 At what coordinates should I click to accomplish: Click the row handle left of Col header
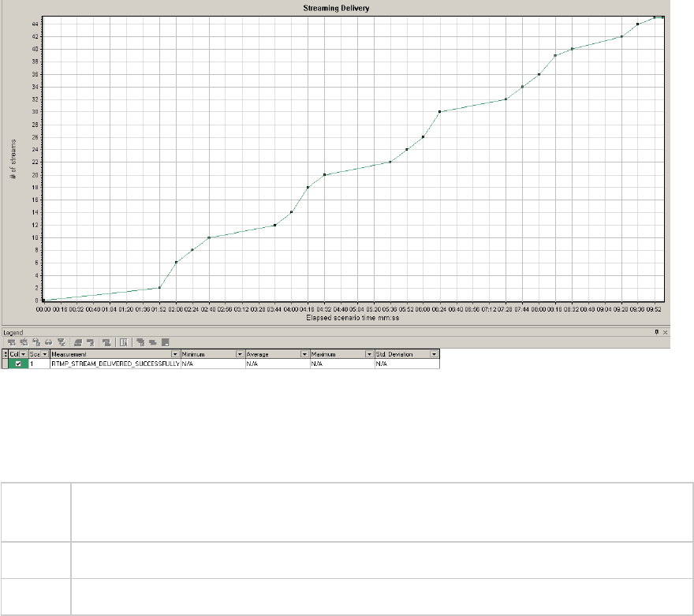[5, 354]
